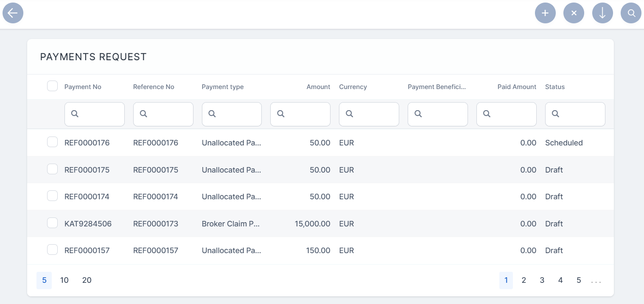Screen dimensions: 644x304
Task: Check the box for REF0000176 row
Action: (x=52, y=142)
